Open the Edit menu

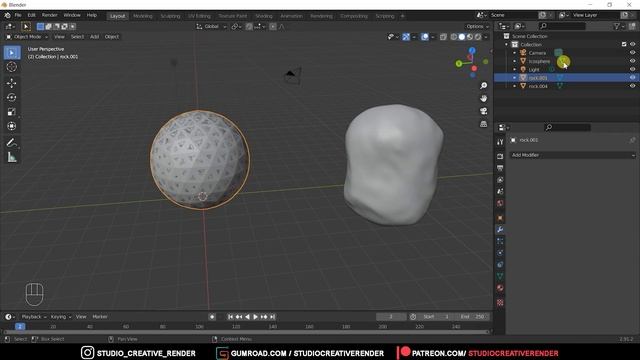click(31, 15)
